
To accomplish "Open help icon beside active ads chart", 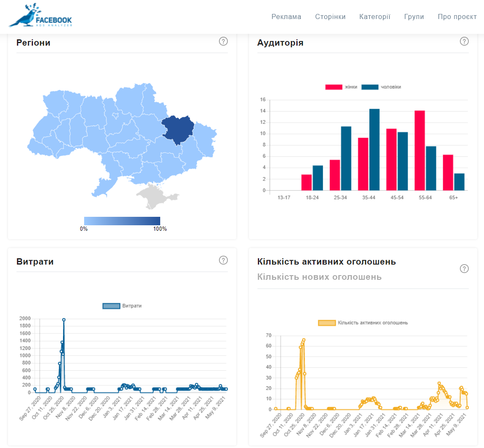I will coord(464,269).
